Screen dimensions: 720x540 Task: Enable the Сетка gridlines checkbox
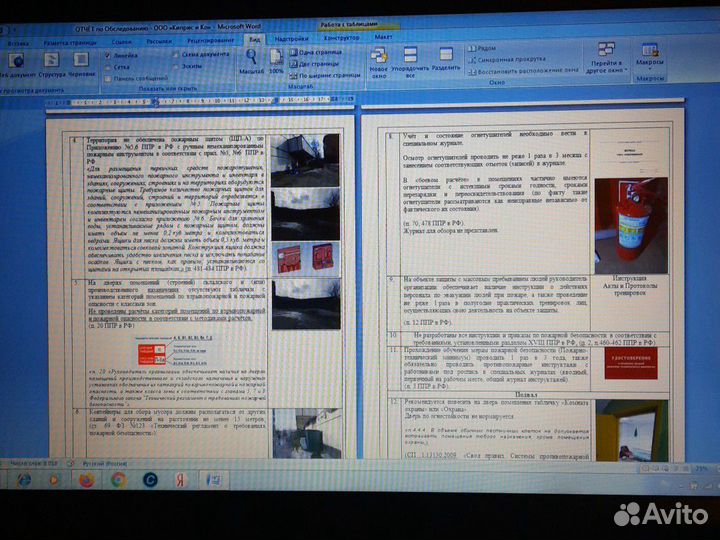tap(108, 66)
